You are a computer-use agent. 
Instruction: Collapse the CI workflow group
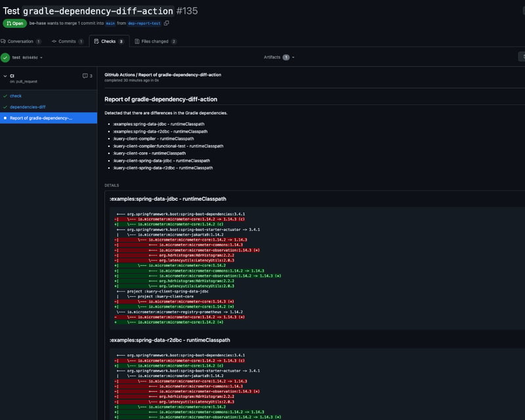coord(5,76)
